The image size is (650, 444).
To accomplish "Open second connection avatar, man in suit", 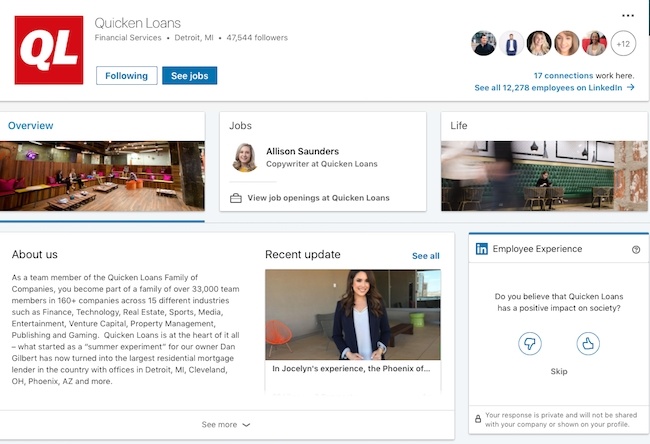I will coord(511,43).
